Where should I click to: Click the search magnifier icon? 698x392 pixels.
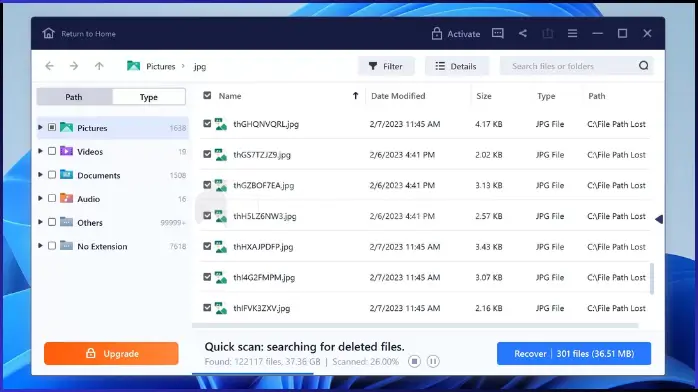(x=643, y=66)
